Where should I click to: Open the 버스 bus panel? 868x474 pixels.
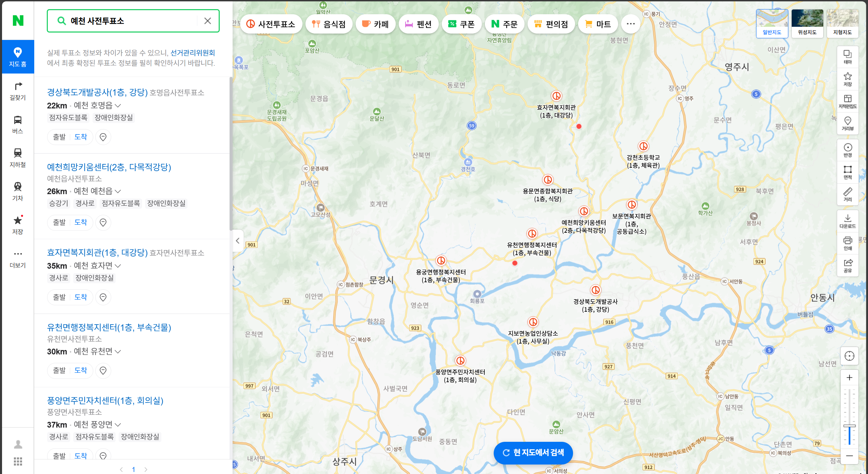pyautogui.click(x=18, y=124)
